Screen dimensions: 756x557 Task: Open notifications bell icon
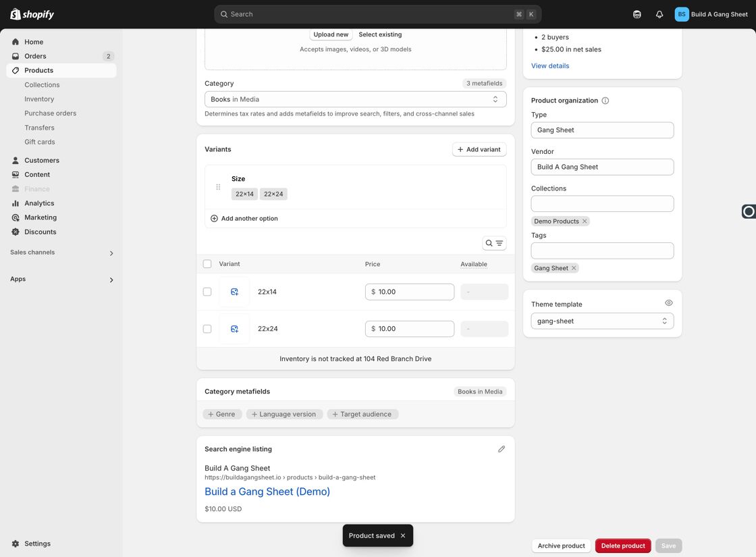coord(659,14)
